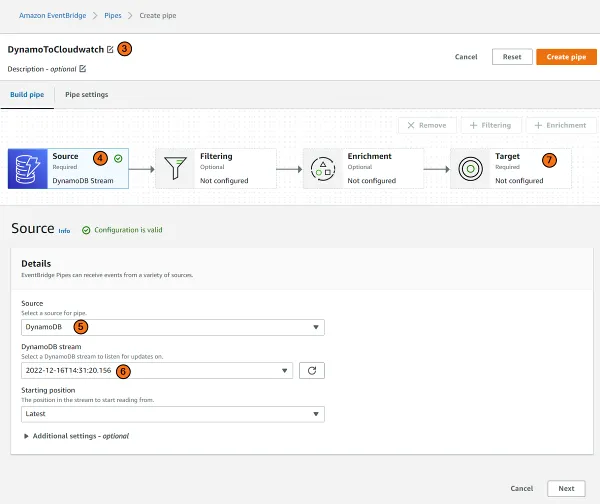Click the orange Create pipe button
Image resolution: width=600 pixels, height=504 pixels.
pos(566,57)
